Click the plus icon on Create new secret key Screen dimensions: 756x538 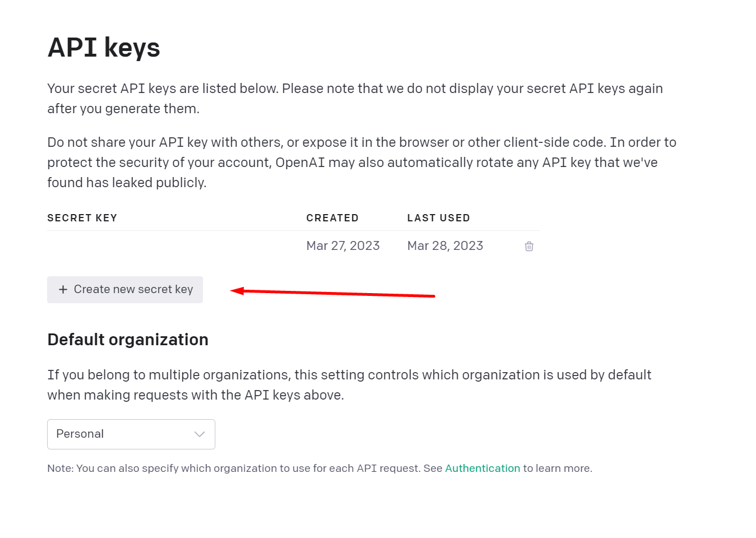tap(63, 290)
